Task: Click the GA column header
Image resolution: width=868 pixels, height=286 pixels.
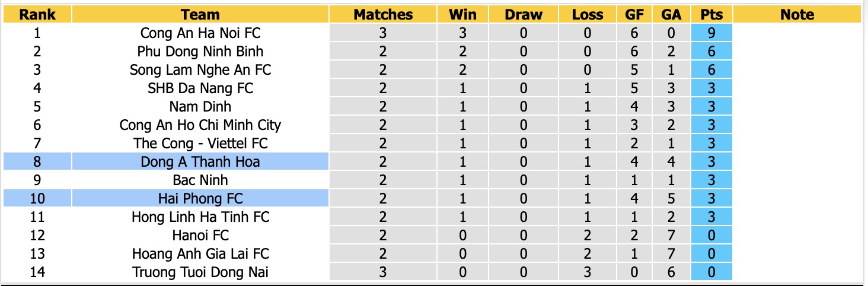Action: tap(671, 14)
